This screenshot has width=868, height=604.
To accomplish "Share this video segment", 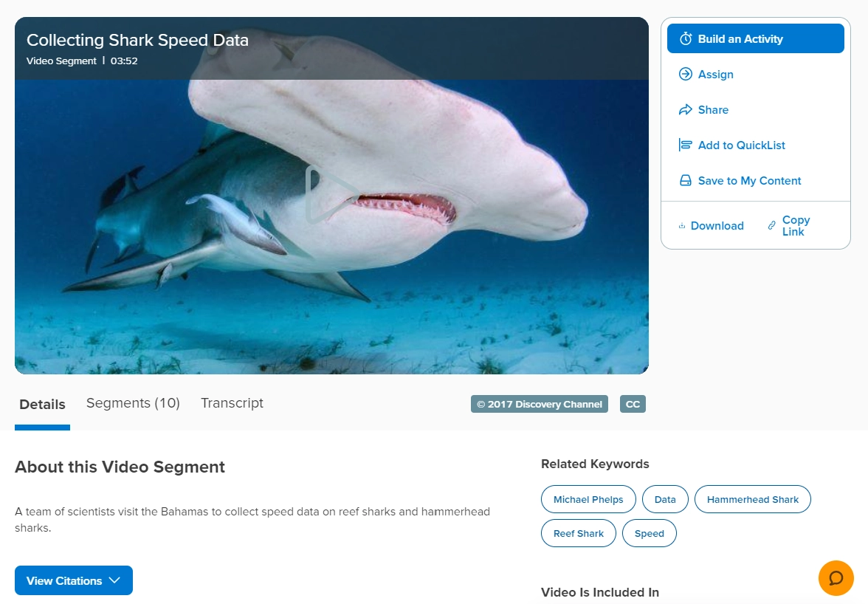I will [x=703, y=109].
